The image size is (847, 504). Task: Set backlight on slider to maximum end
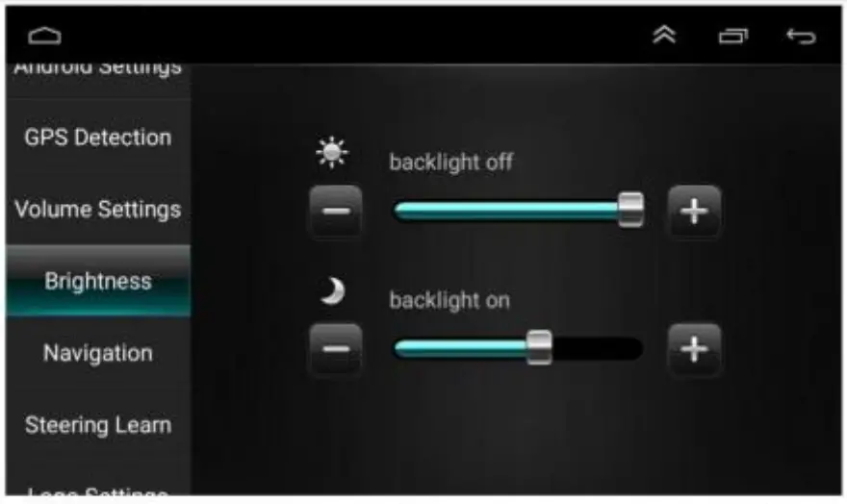coord(636,348)
